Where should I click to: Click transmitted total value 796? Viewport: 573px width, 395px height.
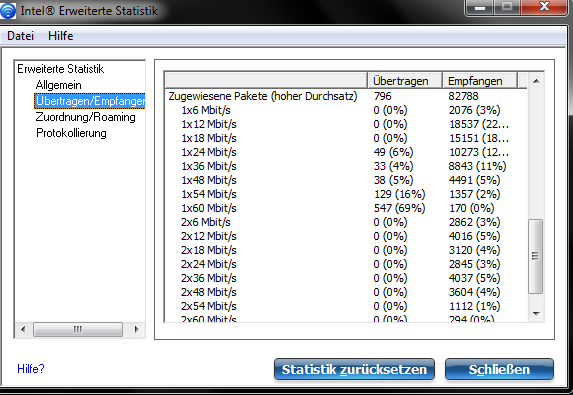pyautogui.click(x=383, y=96)
